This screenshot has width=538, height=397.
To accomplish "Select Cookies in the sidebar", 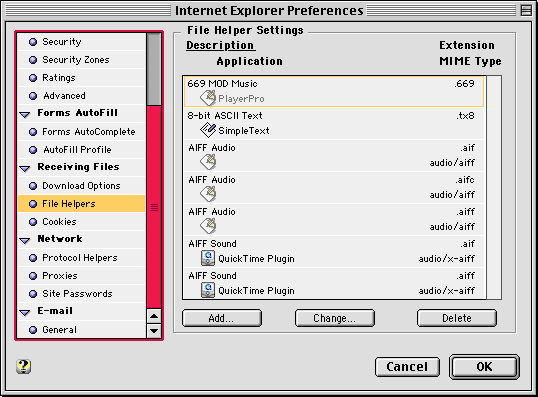I will pos(82,222).
